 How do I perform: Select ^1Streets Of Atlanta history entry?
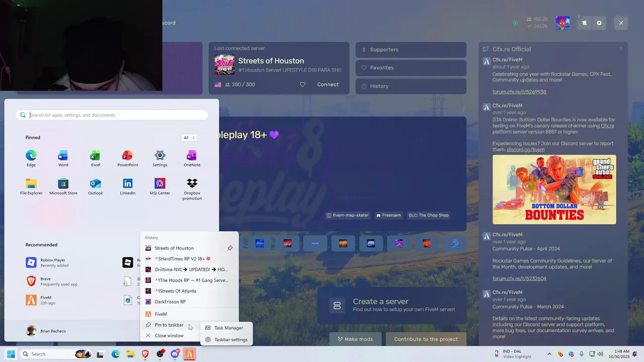click(x=189, y=291)
